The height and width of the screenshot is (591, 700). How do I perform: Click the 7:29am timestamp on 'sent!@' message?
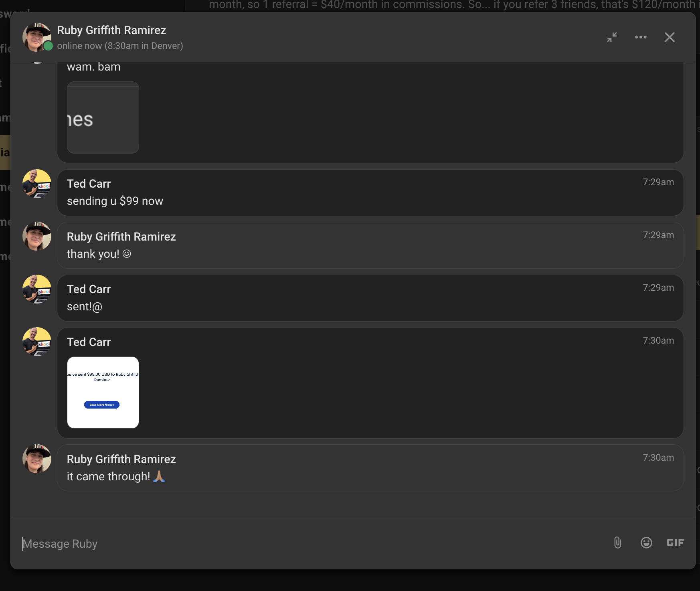click(658, 287)
